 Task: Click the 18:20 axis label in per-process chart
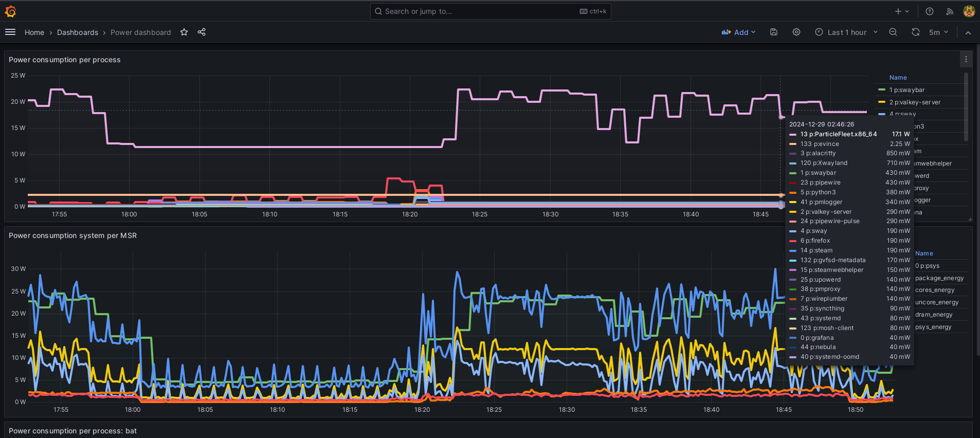point(410,214)
